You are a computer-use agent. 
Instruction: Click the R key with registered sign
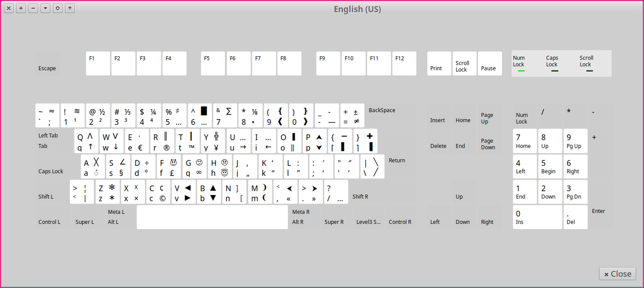163,141
